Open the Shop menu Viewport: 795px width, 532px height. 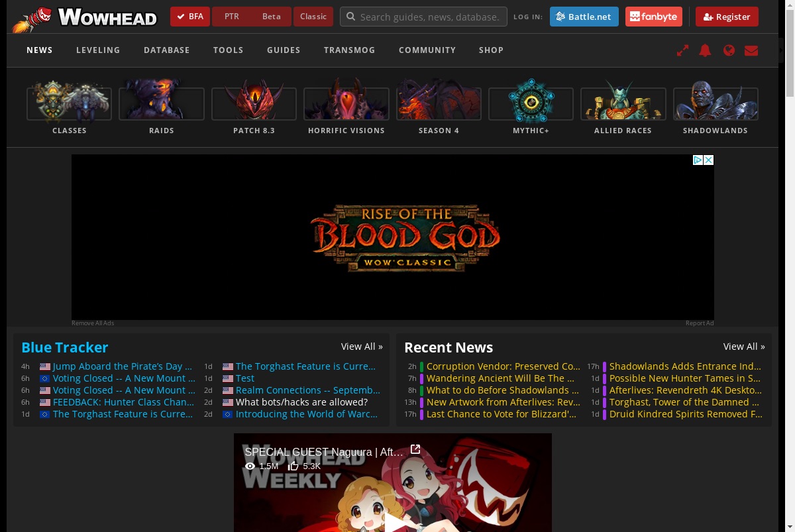492,50
